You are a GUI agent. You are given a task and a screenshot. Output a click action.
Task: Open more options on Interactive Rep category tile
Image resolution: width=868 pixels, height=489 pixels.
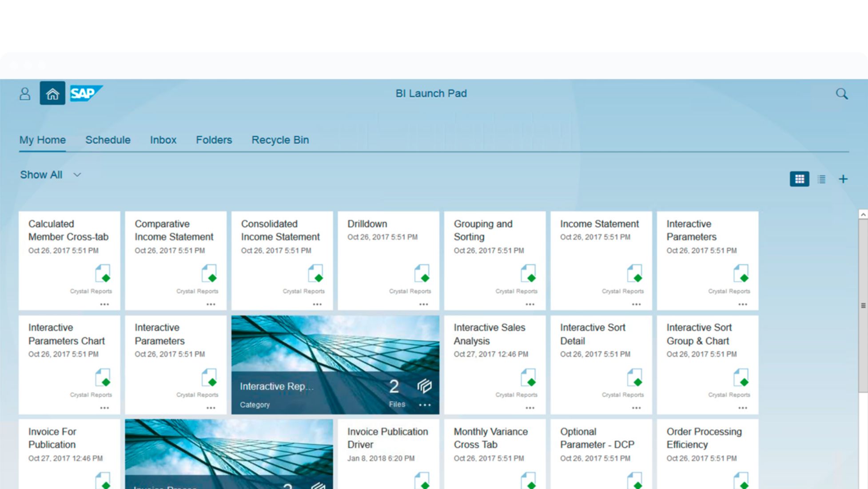pos(425,405)
